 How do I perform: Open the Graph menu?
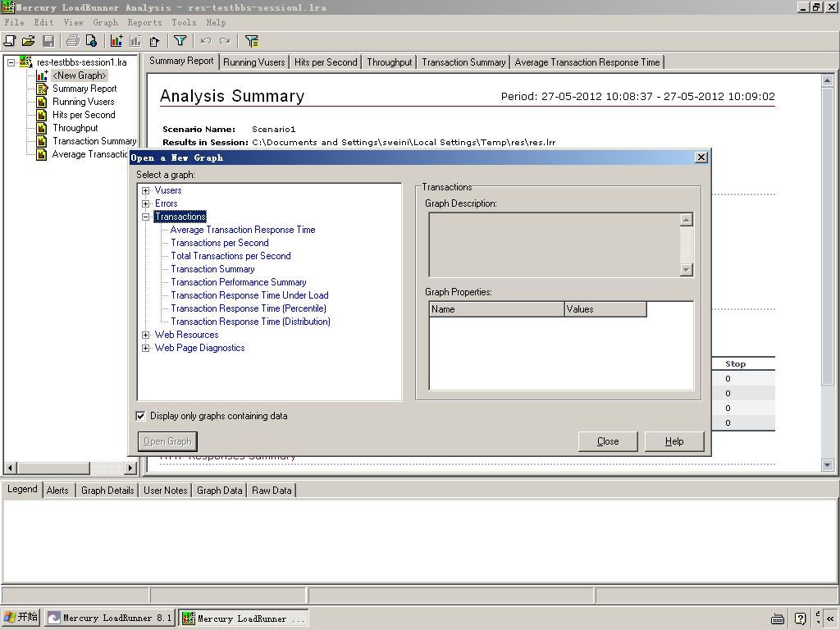[106, 22]
